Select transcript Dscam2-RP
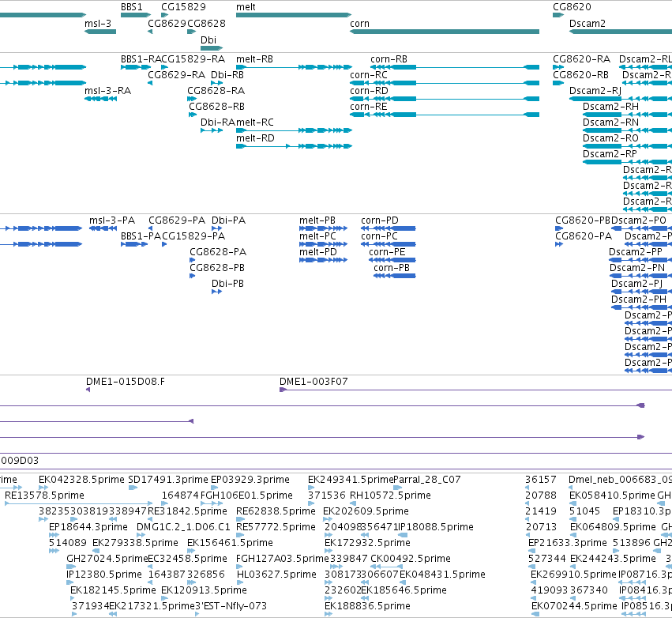Screen dimensions: 672x618 [x=610, y=154]
